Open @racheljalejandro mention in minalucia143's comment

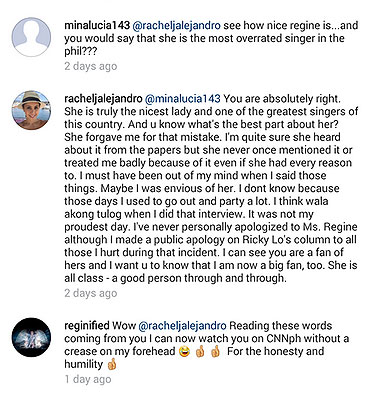pyautogui.click(x=177, y=25)
